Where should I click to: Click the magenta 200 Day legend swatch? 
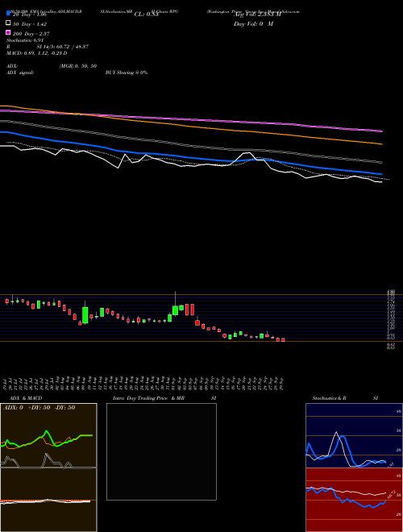click(x=8, y=32)
